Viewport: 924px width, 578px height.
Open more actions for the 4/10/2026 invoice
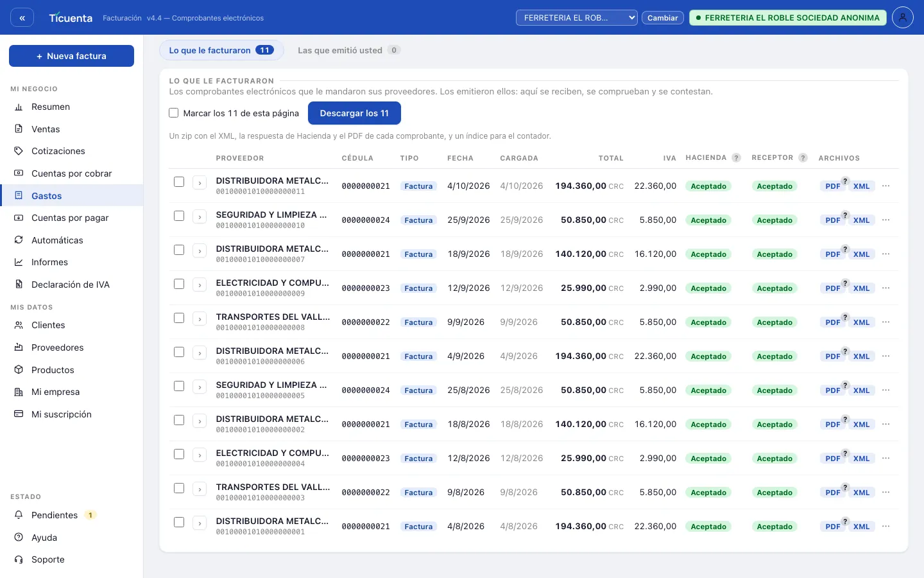(886, 186)
